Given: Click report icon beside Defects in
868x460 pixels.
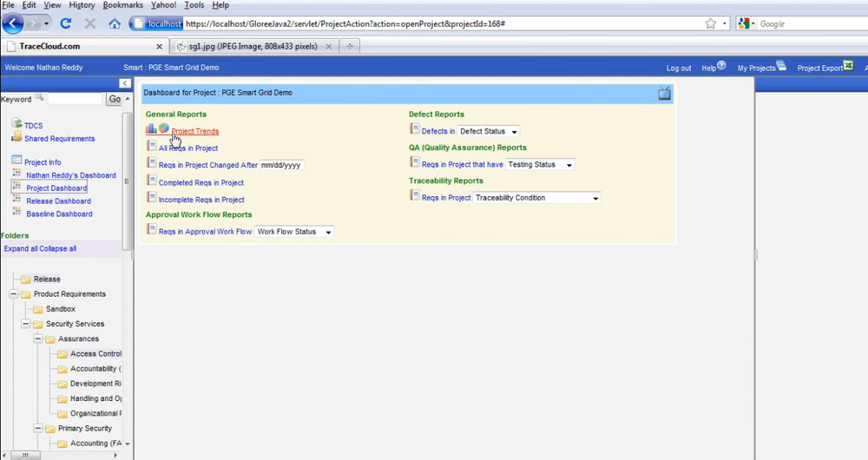Looking at the screenshot, I should coord(415,128).
